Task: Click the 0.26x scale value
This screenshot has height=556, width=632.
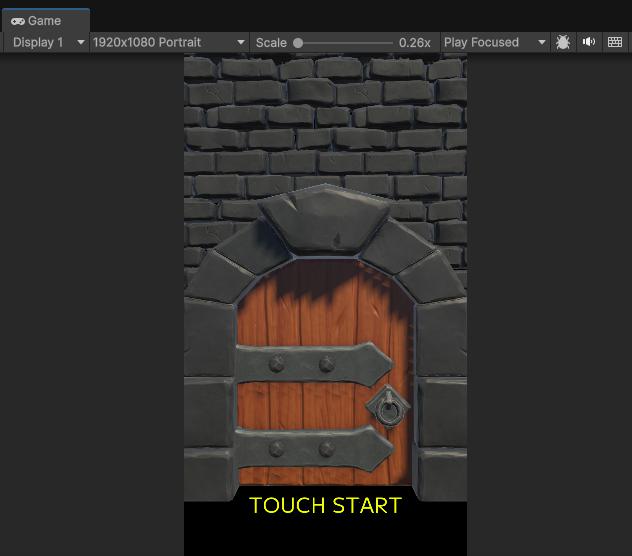Action: (x=414, y=42)
